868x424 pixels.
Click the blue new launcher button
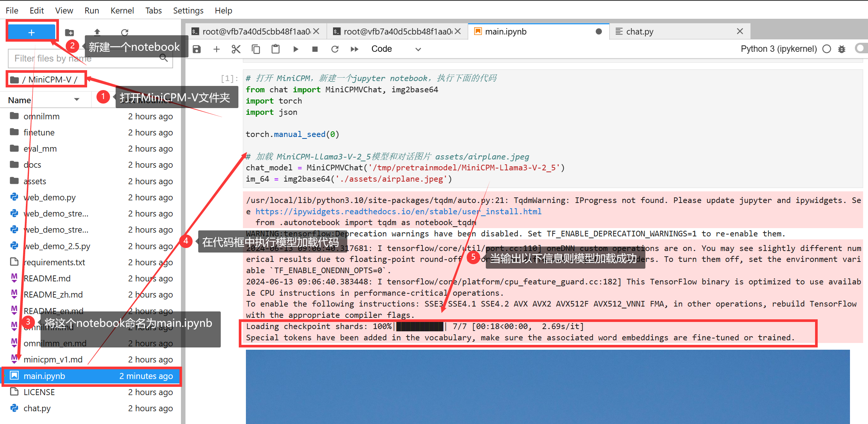tap(32, 32)
